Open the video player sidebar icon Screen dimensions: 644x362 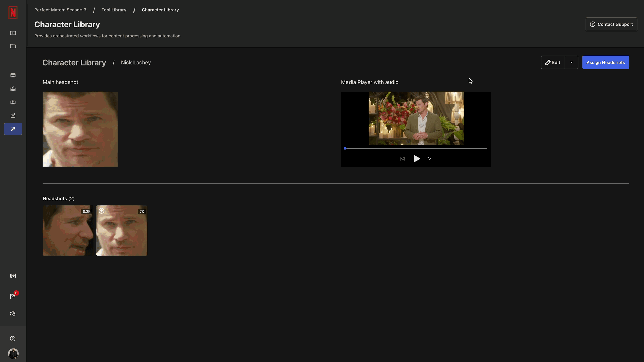click(13, 33)
